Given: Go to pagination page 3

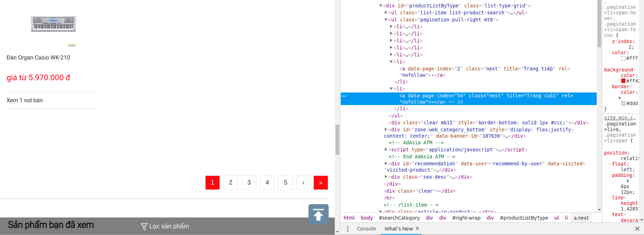Looking at the screenshot, I should [x=249, y=182].
